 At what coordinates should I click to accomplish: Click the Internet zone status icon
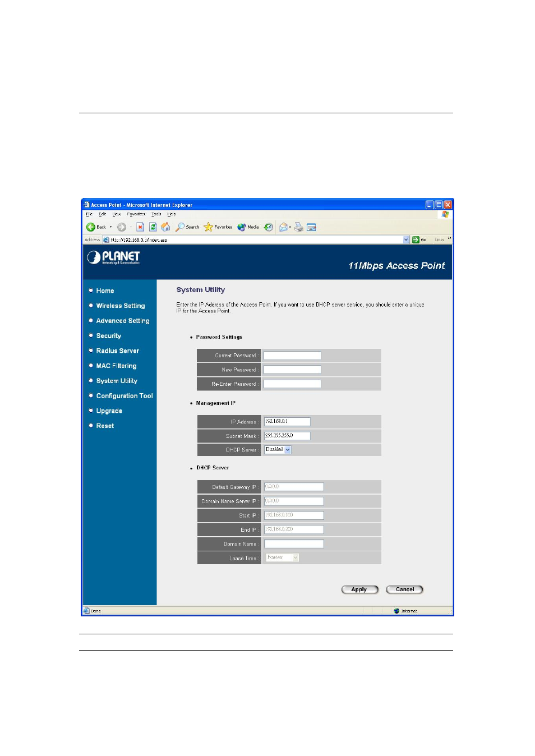396,611
